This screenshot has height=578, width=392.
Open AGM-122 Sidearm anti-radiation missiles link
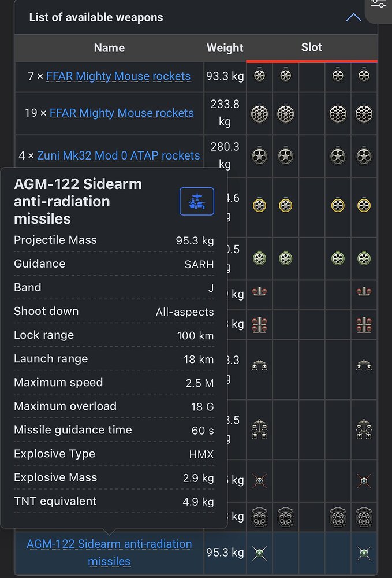click(x=109, y=552)
